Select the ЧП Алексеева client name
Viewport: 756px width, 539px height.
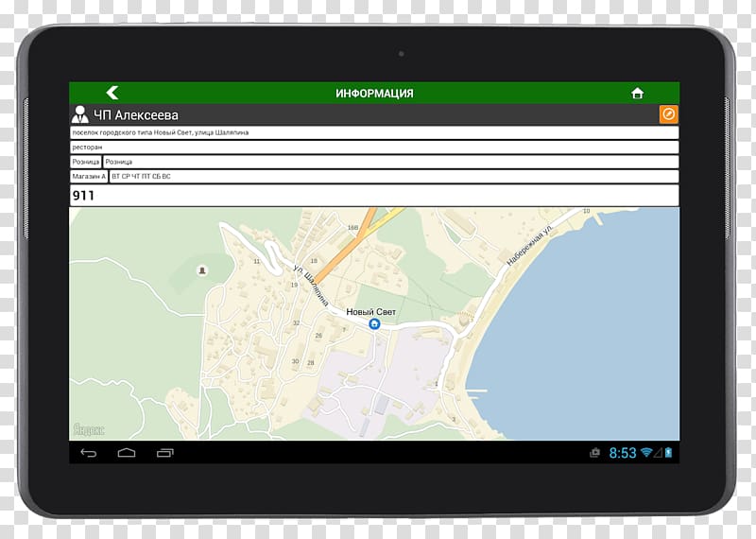[x=136, y=115]
